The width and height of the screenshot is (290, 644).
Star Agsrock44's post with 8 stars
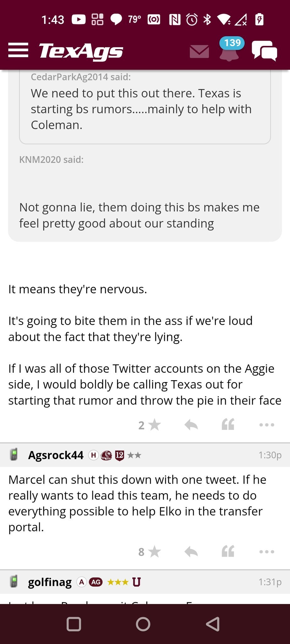(x=154, y=552)
